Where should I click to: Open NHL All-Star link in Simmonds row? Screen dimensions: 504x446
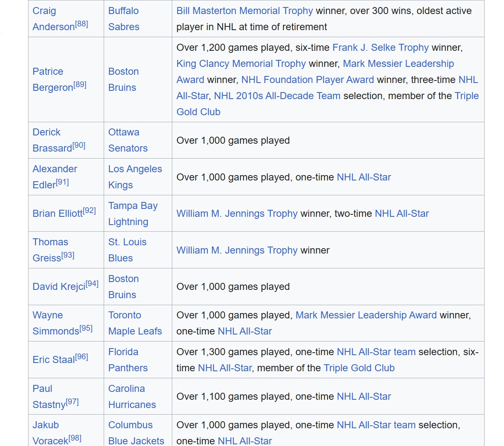(245, 331)
